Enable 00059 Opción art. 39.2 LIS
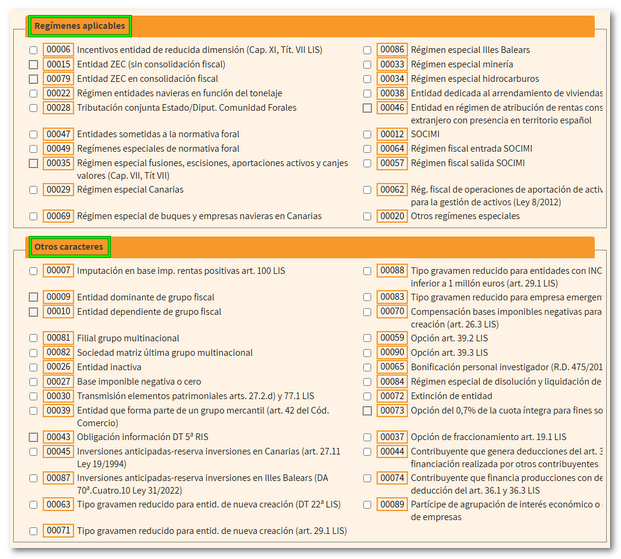Screen dimensions: 621x559 click(x=367, y=338)
